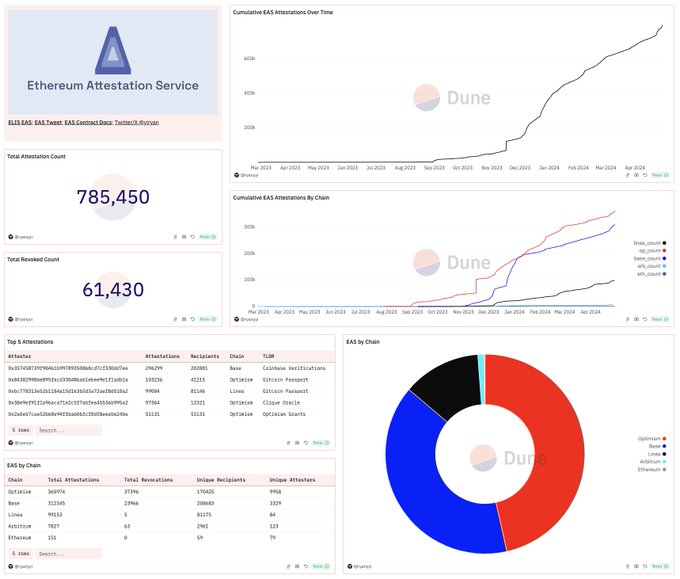Sort chain table by Unique Attesters
Viewport: 680px width, 579px height.
click(x=292, y=480)
